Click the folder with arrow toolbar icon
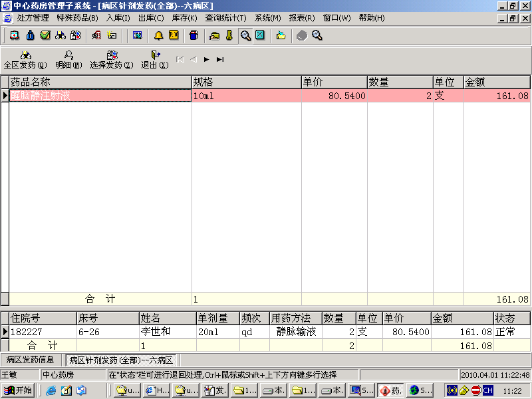 tap(281, 35)
